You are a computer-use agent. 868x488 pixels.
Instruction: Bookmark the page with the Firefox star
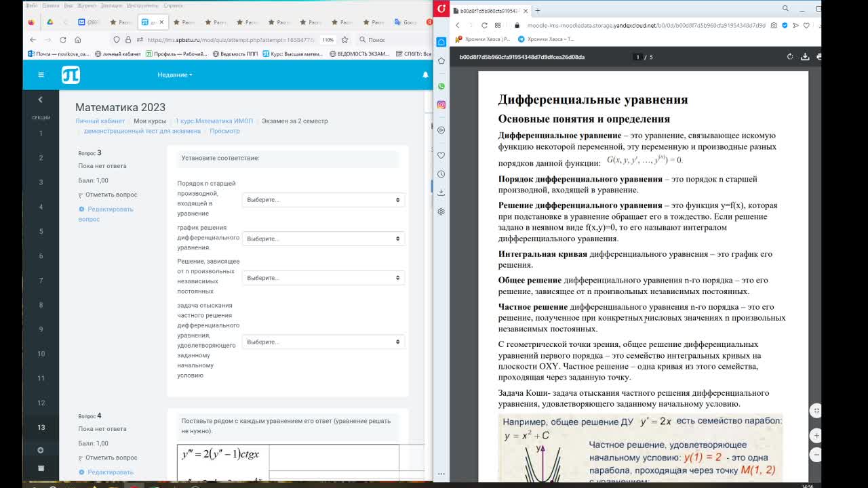click(345, 40)
